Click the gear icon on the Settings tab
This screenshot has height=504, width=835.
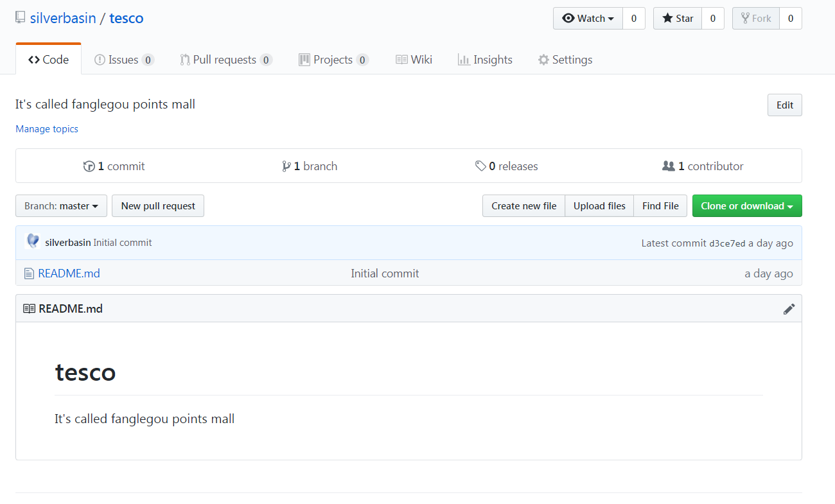pyautogui.click(x=543, y=60)
